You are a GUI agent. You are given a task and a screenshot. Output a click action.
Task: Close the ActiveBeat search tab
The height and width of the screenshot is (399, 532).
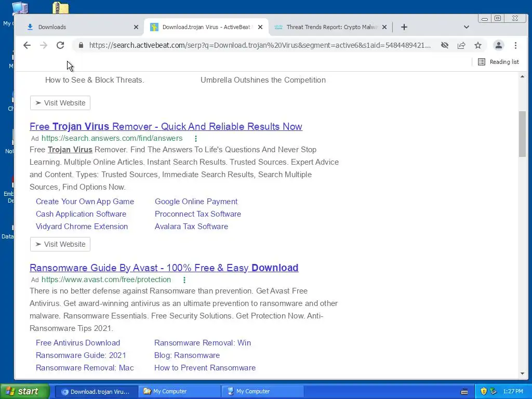(x=260, y=27)
